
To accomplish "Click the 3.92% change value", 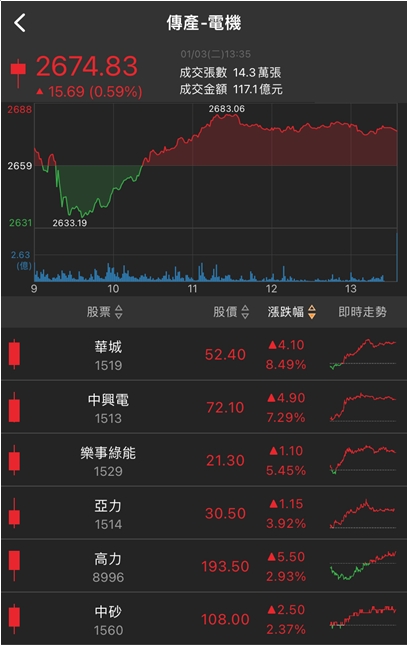I will (x=286, y=523).
